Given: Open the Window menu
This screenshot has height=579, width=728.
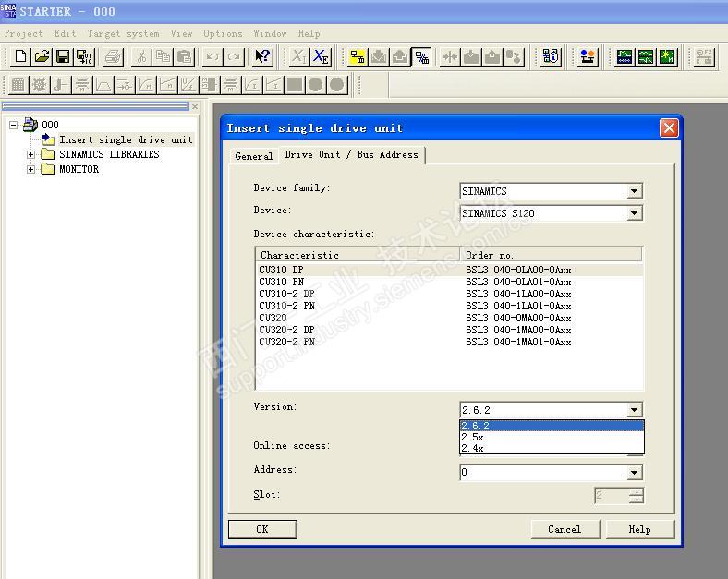Looking at the screenshot, I should coord(270,33).
